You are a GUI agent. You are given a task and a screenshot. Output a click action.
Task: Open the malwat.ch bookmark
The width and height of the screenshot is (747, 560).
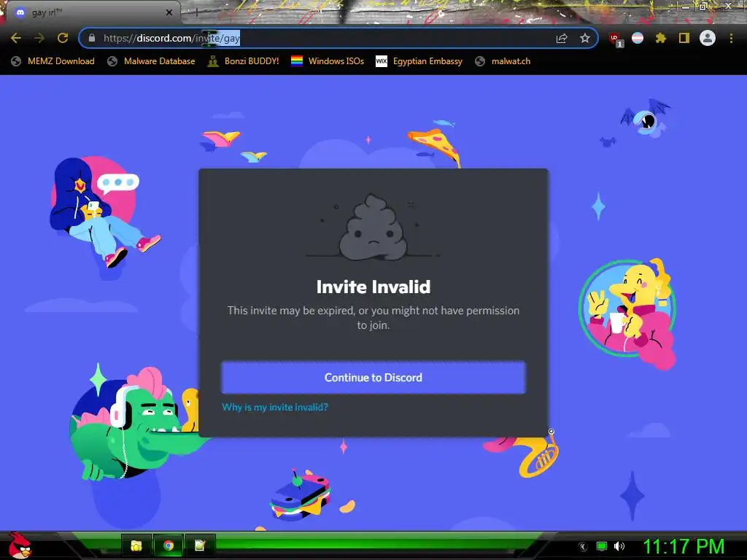pos(503,61)
